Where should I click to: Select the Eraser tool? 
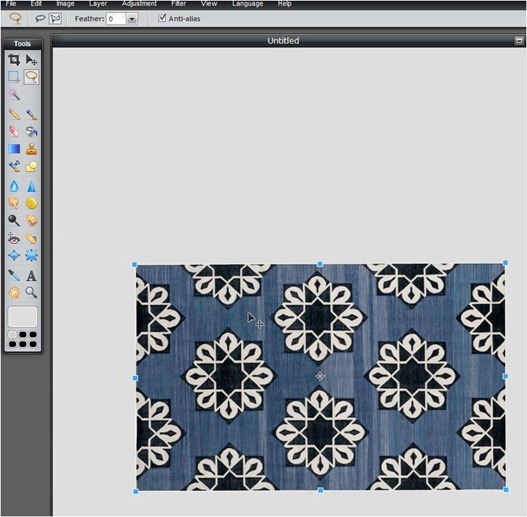[14, 131]
